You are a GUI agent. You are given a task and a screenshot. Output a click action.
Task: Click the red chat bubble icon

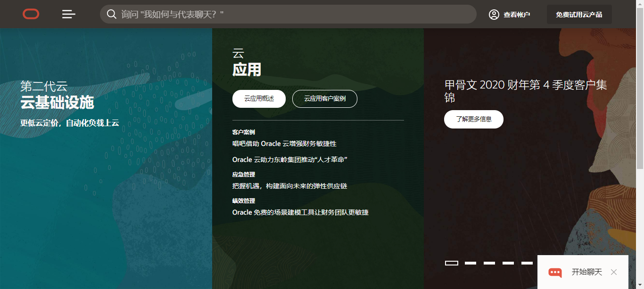point(555,272)
